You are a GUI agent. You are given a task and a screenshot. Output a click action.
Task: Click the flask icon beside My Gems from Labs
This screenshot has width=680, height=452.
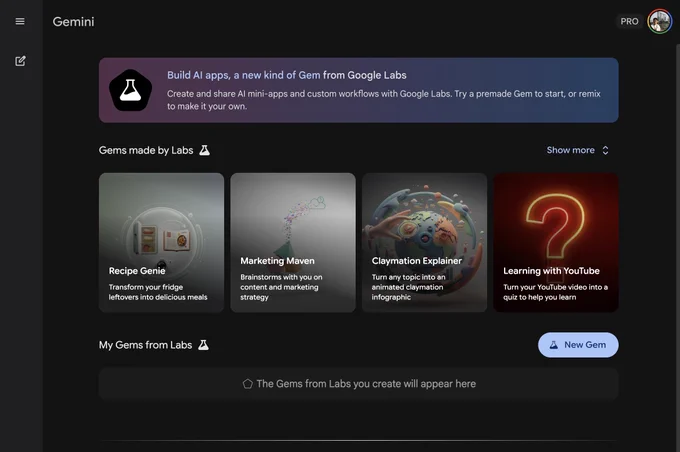[x=203, y=345]
